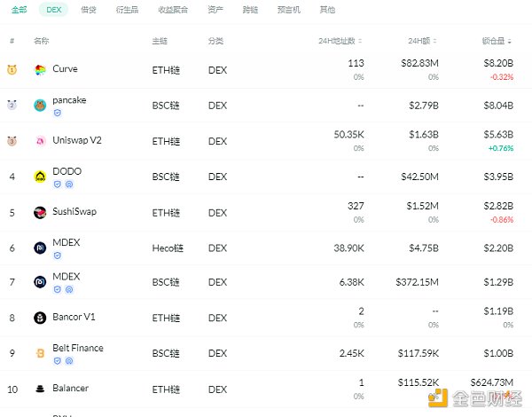Click the Balancer logo icon
Image resolution: width=532 pixels, height=417 pixels.
click(x=41, y=389)
